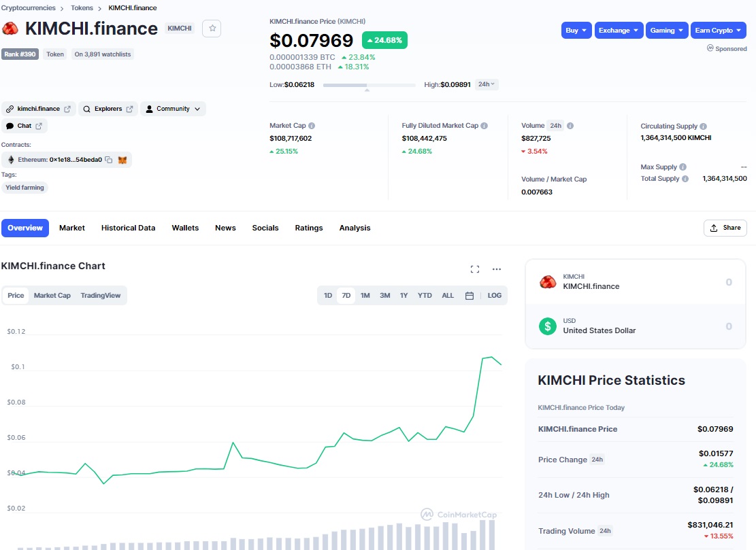Set chart range to 3M

384,296
